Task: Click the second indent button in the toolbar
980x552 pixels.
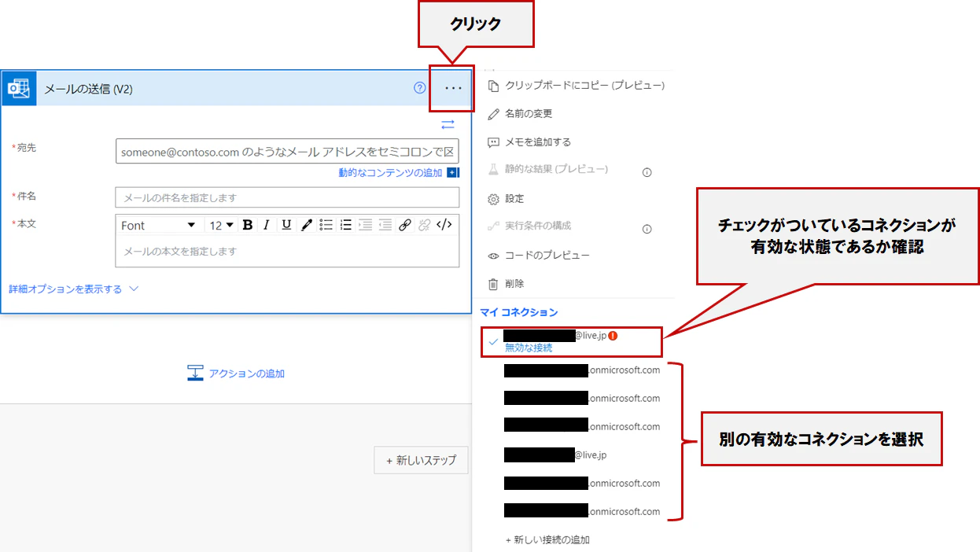Action: click(x=385, y=225)
